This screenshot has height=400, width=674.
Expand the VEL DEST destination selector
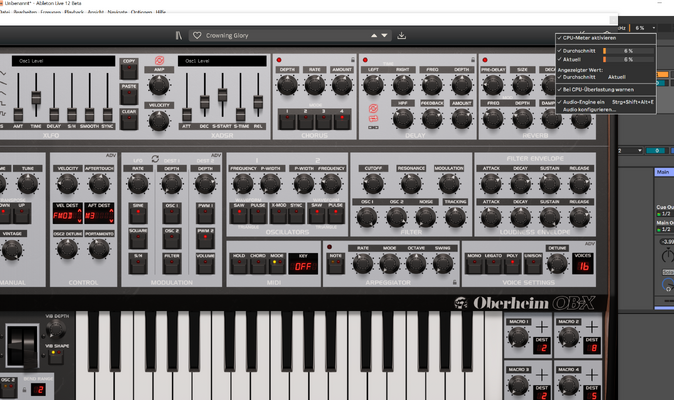point(67,213)
